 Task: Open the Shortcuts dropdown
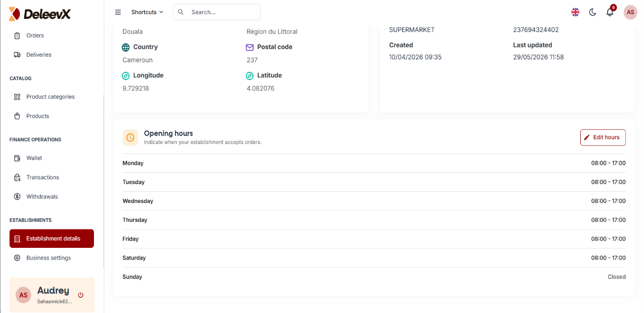147,12
